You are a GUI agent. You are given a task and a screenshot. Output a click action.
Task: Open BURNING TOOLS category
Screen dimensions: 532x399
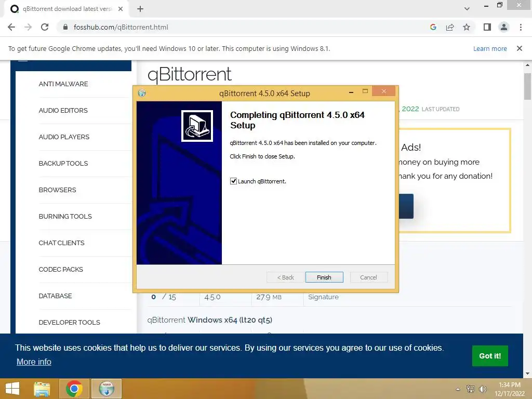[65, 216]
